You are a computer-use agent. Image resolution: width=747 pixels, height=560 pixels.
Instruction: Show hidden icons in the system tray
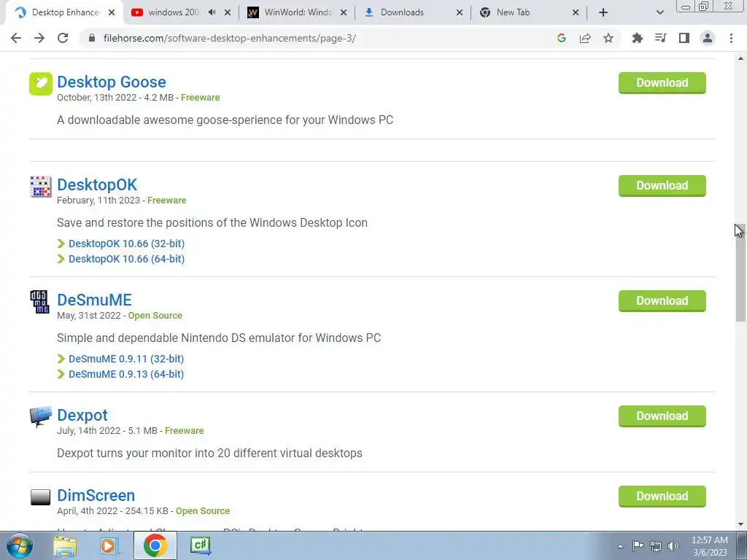coord(620,546)
